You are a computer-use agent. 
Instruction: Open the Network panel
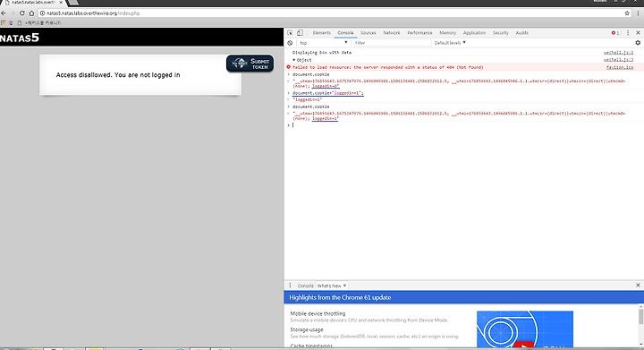coord(392,33)
